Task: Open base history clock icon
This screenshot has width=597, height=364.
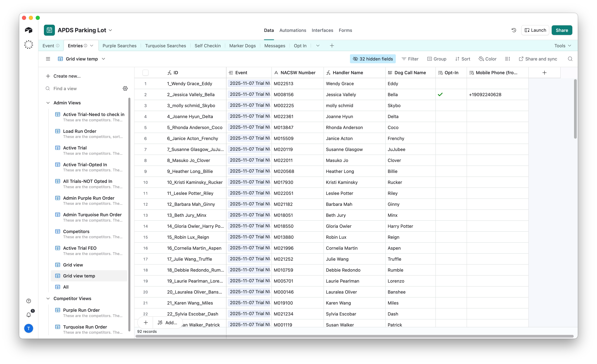Action: (x=514, y=30)
